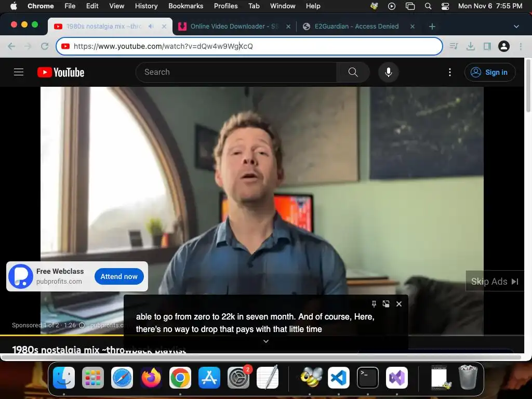Click the search magnifier button on YouTube
532x399 pixels.
353,72
